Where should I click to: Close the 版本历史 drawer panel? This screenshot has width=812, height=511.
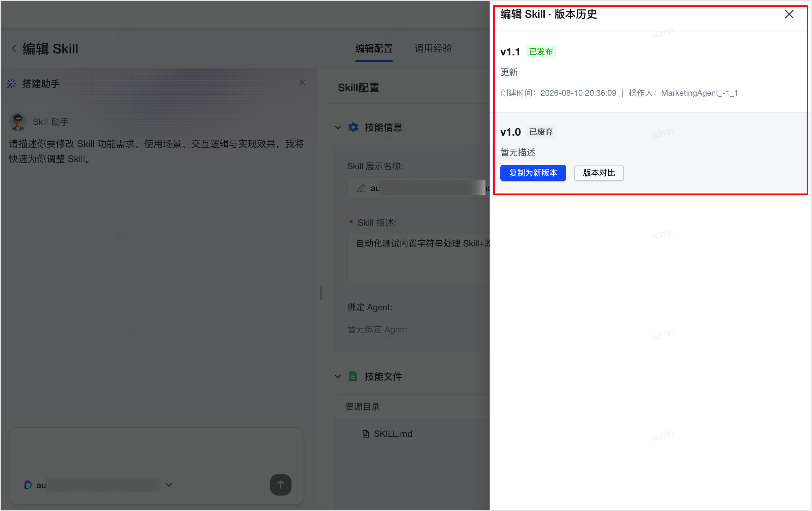click(789, 14)
